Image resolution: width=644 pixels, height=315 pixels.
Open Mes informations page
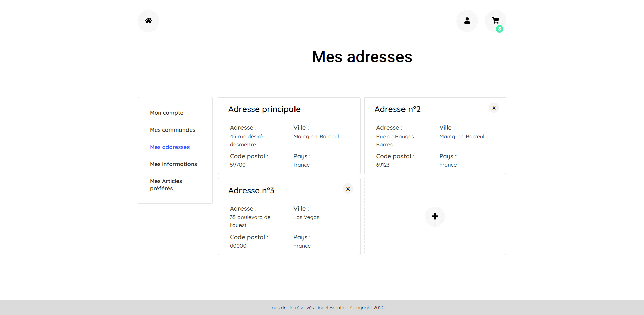[173, 164]
